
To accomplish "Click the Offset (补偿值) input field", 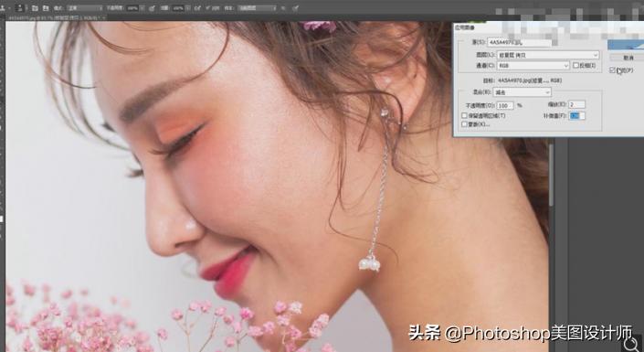I will pos(577,116).
